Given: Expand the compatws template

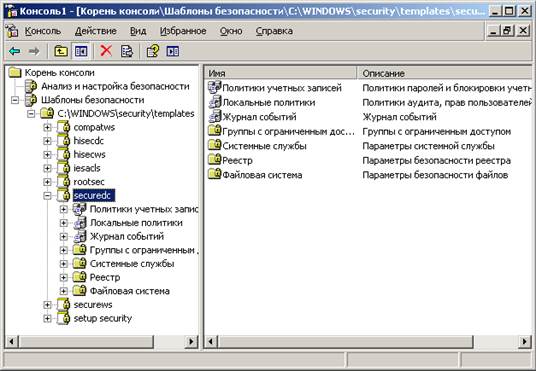Looking at the screenshot, I should [x=48, y=128].
